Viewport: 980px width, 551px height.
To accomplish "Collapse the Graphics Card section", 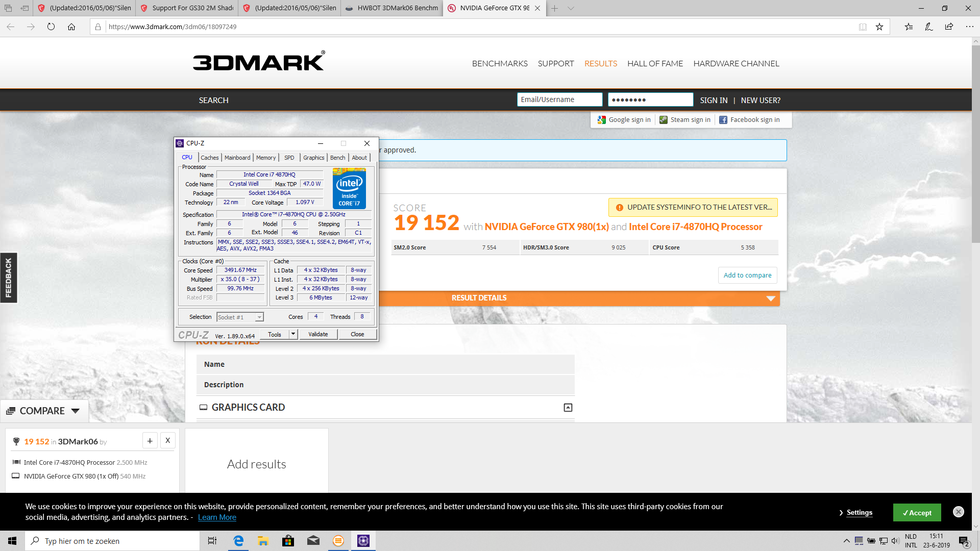I will [x=568, y=408].
